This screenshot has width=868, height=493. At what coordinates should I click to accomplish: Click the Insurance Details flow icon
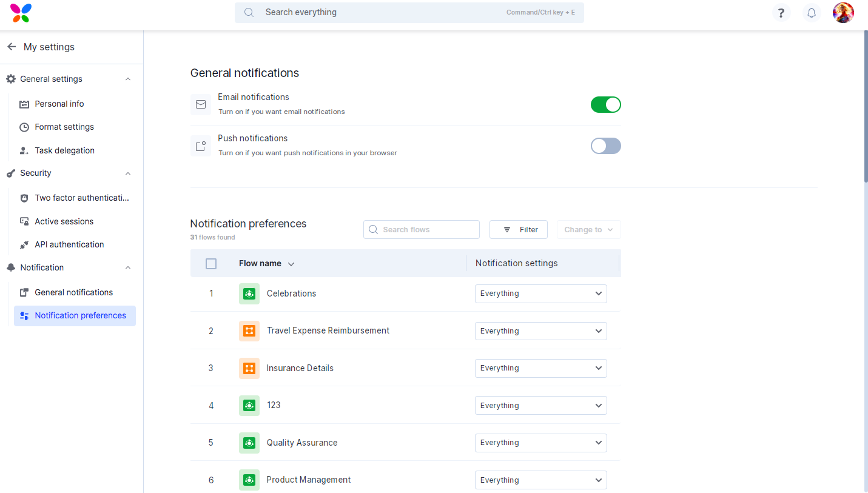pyautogui.click(x=249, y=368)
